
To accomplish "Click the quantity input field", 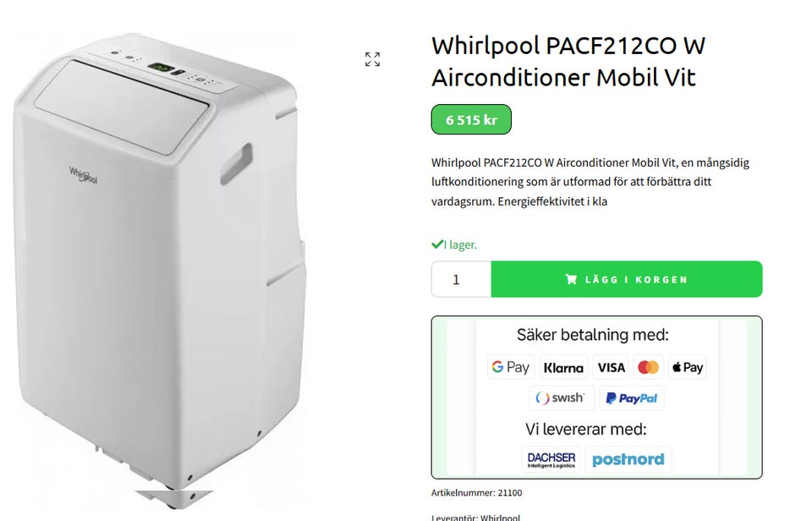I will pyautogui.click(x=462, y=279).
